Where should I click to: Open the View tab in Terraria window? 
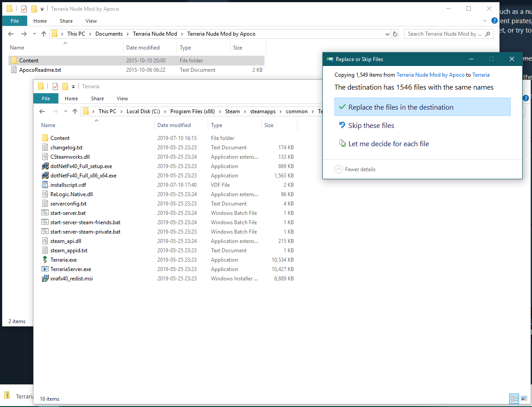tap(122, 99)
